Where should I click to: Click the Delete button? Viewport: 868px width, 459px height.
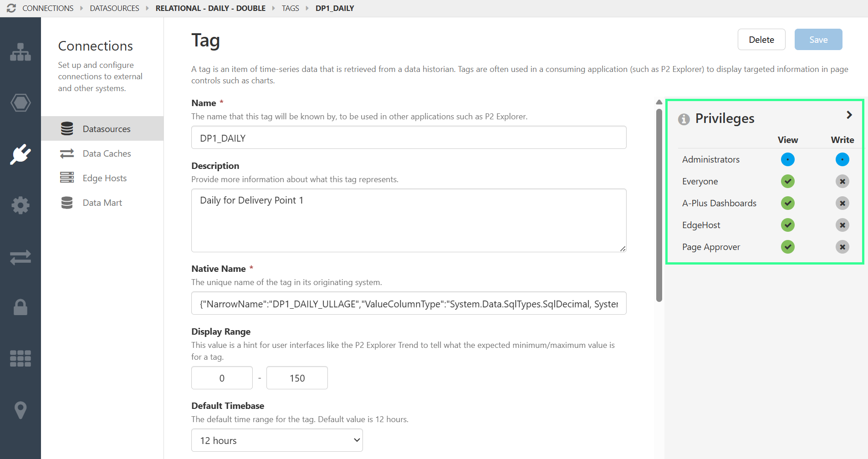[x=761, y=40]
